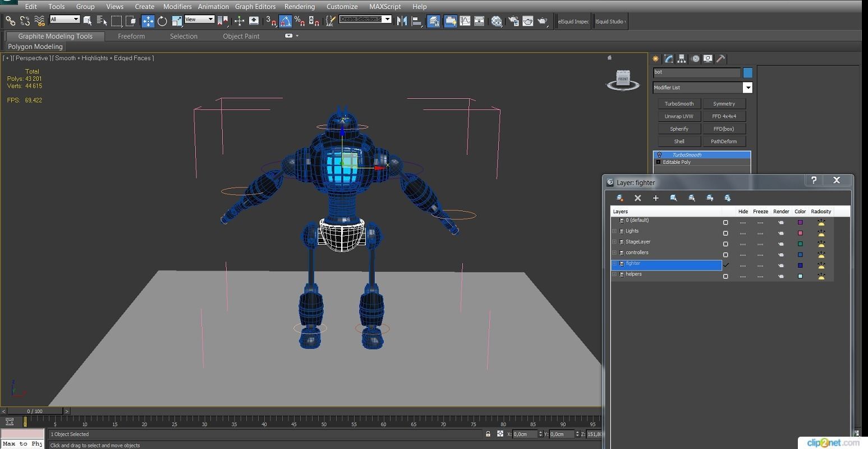
Task: Open the Curve Editor
Action: coord(465,21)
